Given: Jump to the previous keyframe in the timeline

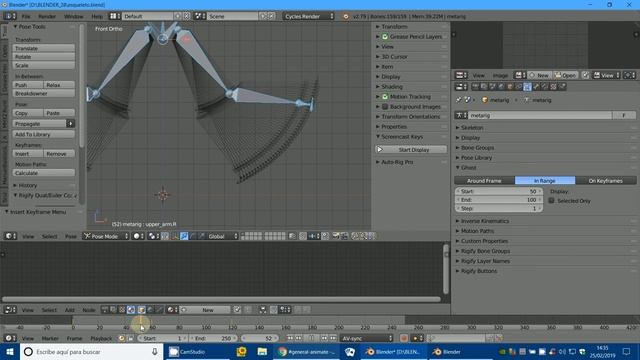Looking at the screenshot, I should tap(299, 338).
